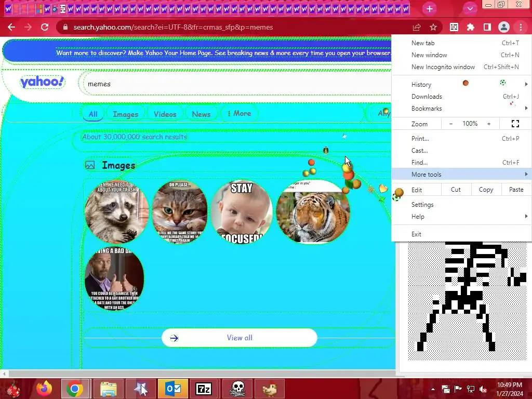Go back with the browser back arrow
532x399 pixels.
click(x=11, y=27)
